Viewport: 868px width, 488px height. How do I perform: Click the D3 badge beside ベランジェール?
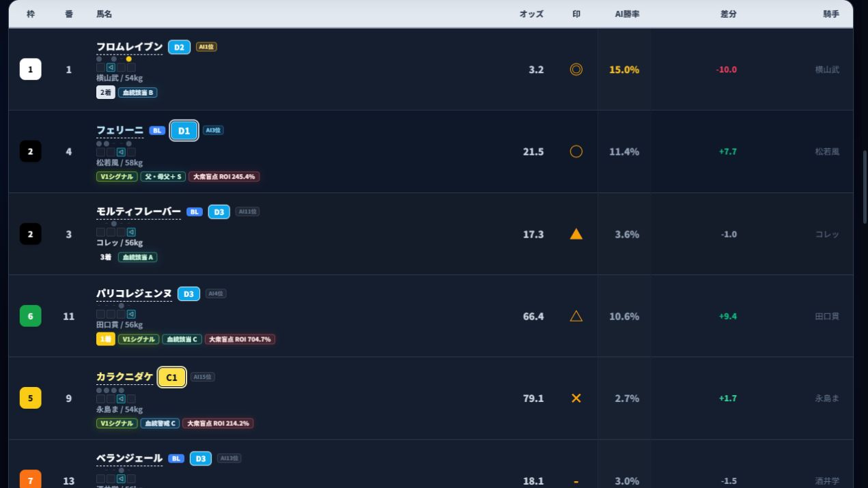pyautogui.click(x=200, y=459)
